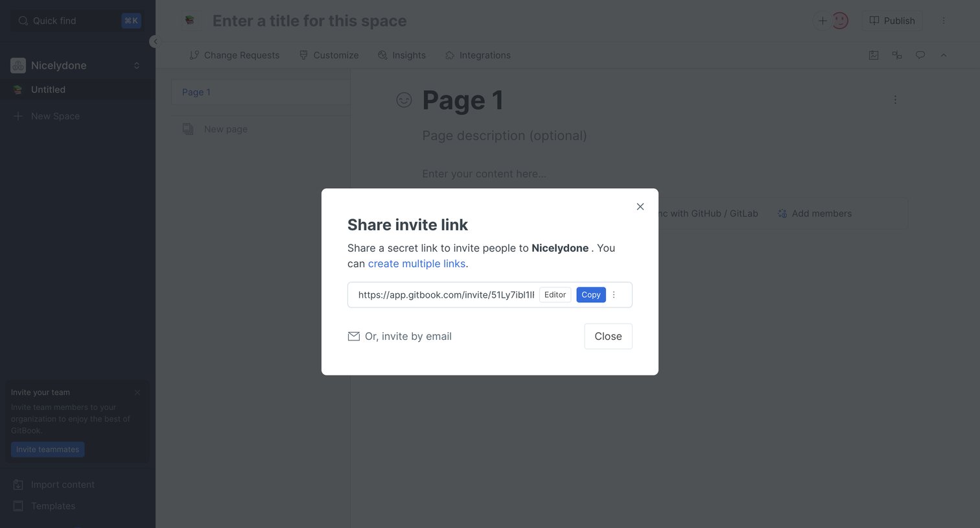Close the Share invite link dialog with X

coord(640,207)
